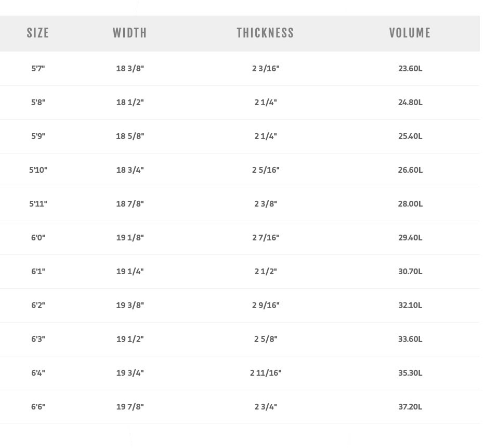Viewport: 497px width, 448px height.
Task: Click the 33.60L volume value
Action: (410, 339)
